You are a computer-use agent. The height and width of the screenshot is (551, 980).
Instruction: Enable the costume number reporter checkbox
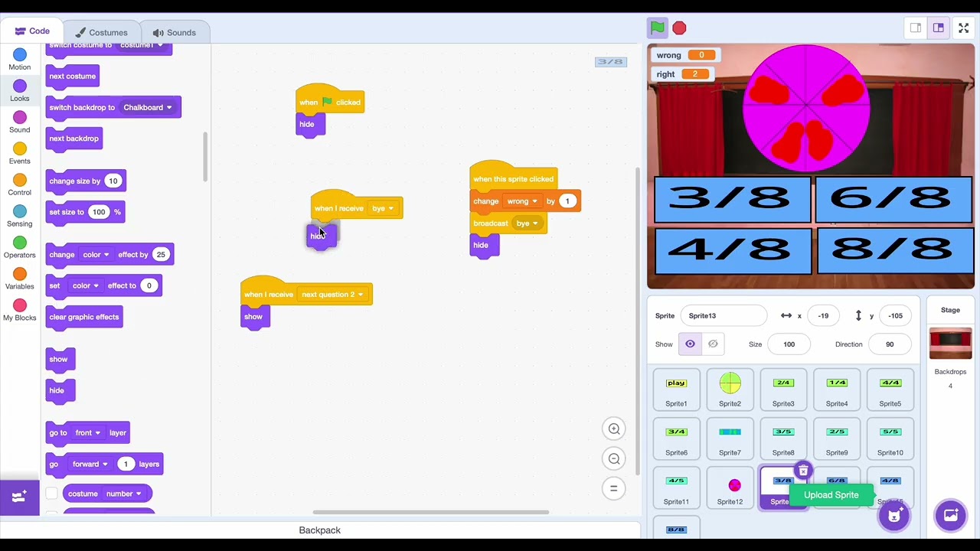[x=51, y=494]
